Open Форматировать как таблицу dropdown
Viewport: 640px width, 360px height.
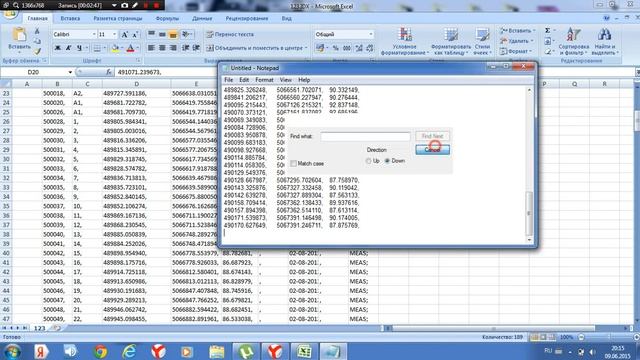tap(451, 41)
